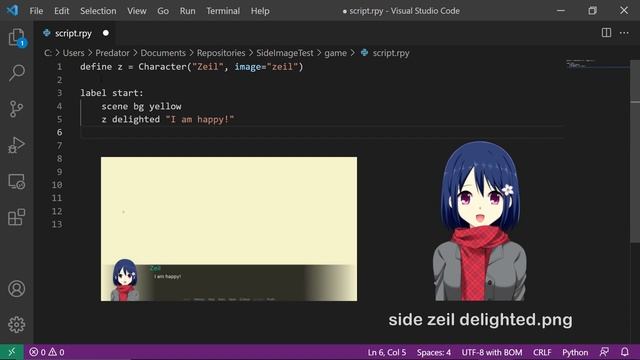Open the Manage gear menu
Image resolution: width=640 pixels, height=360 pixels.
coord(16,324)
